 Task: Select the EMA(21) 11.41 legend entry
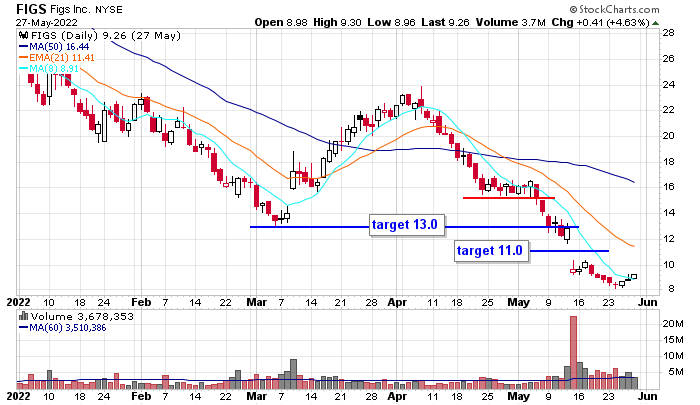(59, 57)
